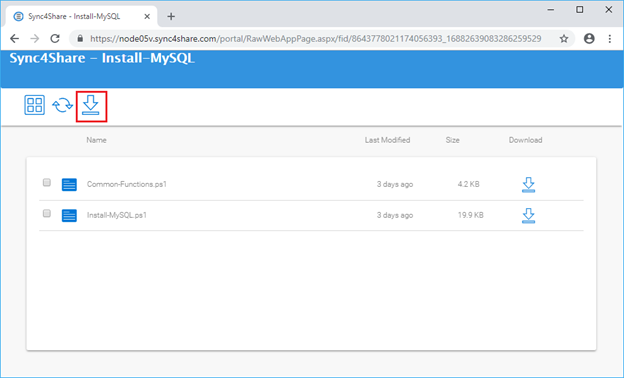Close the browser window
The height and width of the screenshot is (378, 624).
608,10
